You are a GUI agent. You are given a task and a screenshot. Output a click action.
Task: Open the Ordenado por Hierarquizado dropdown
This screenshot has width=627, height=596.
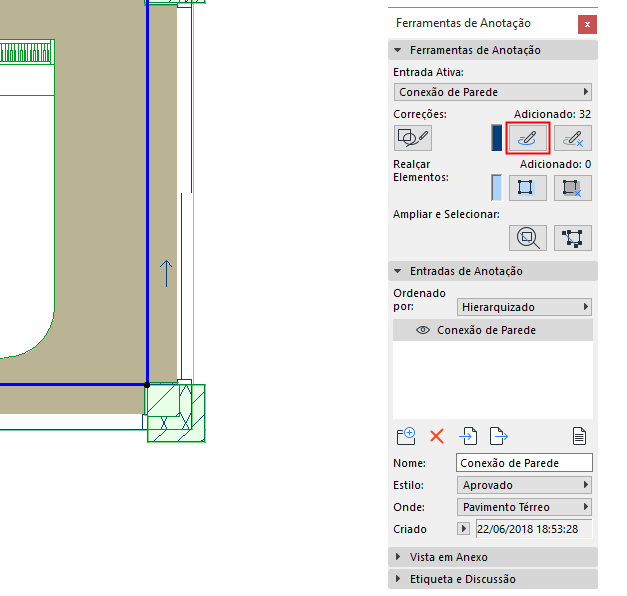pos(524,307)
